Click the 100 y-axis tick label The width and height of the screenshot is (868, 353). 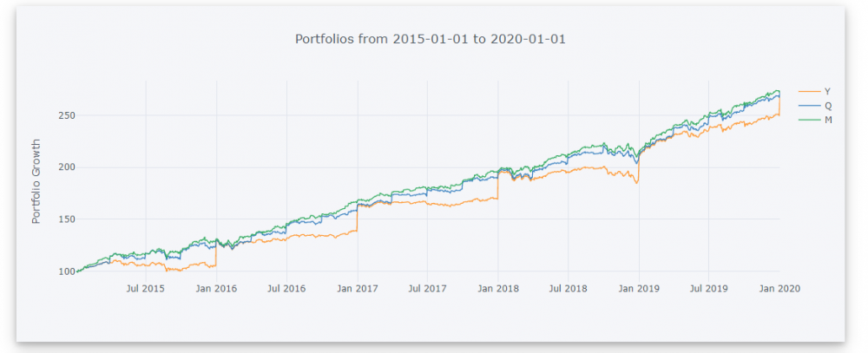[67, 271]
